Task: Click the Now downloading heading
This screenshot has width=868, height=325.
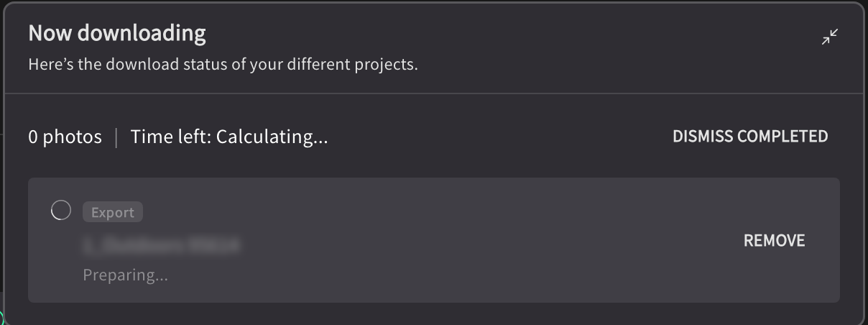Action: tap(117, 33)
